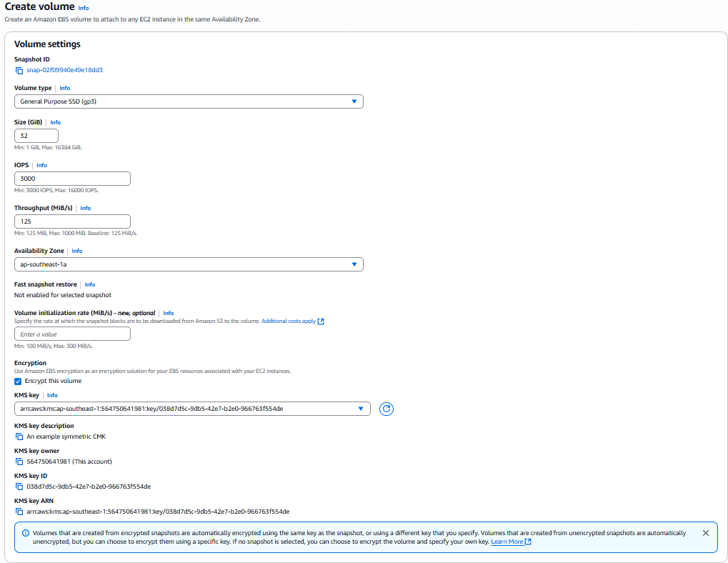Click the info circle icon in the banner
The width and height of the screenshot is (728, 563).
pos(26,533)
